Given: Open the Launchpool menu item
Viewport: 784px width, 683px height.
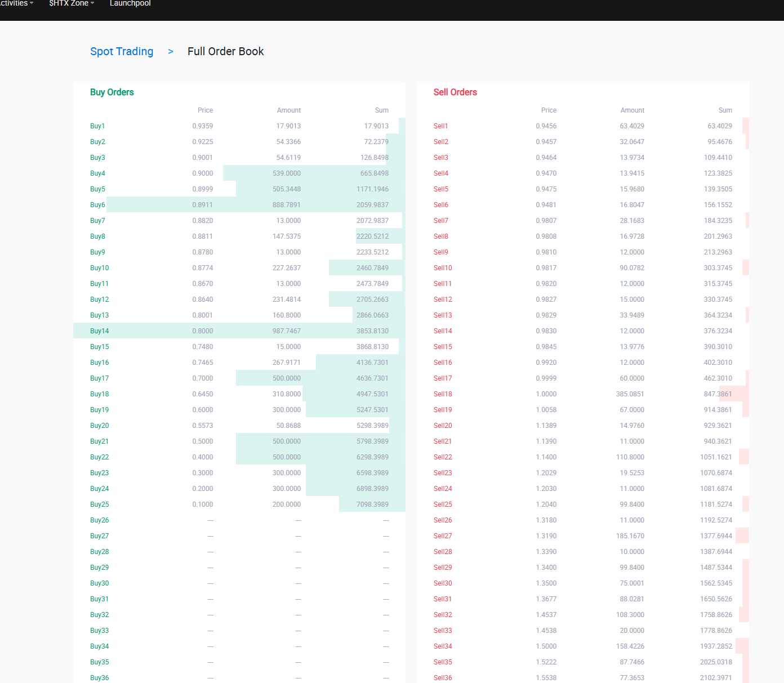Looking at the screenshot, I should pos(130,3).
